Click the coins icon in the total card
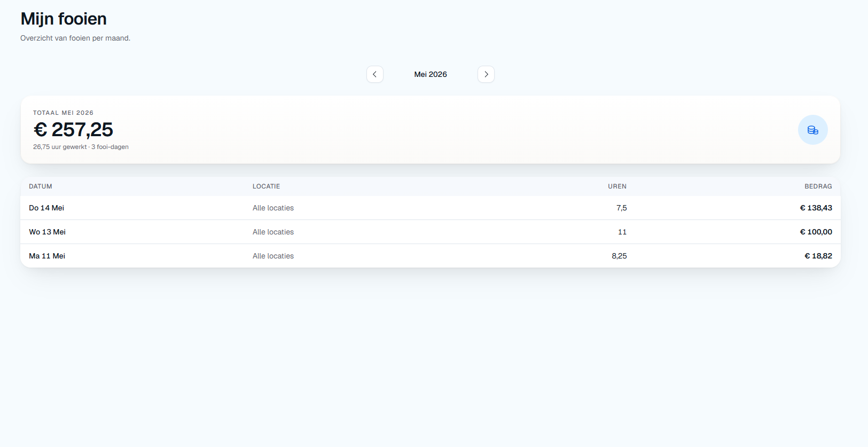 [x=813, y=130]
